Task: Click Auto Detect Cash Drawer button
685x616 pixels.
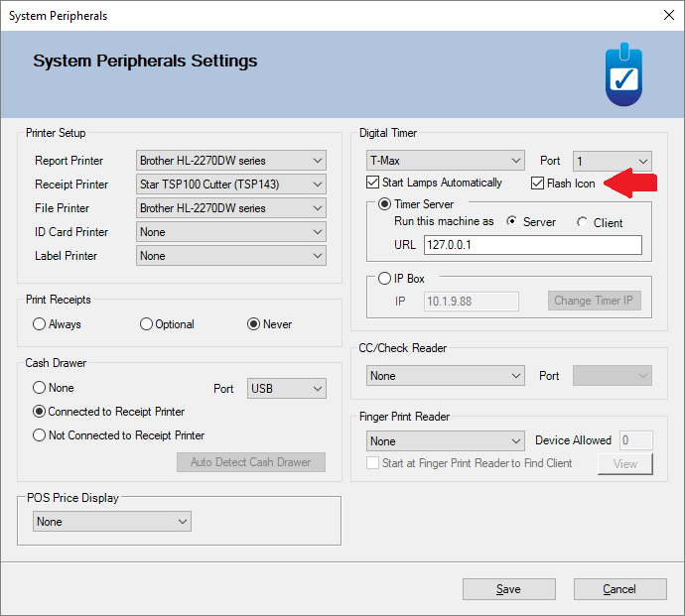Action: 251,462
